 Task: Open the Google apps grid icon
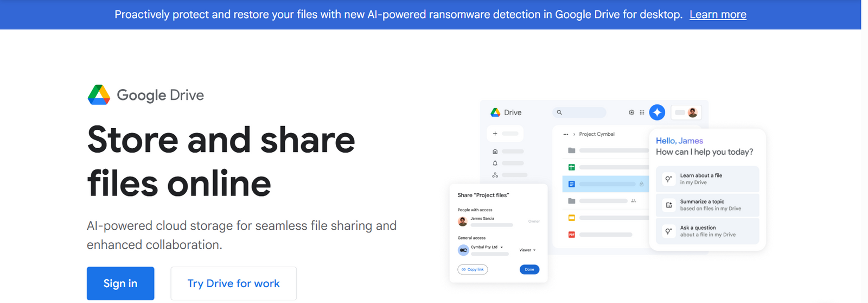[x=642, y=112]
